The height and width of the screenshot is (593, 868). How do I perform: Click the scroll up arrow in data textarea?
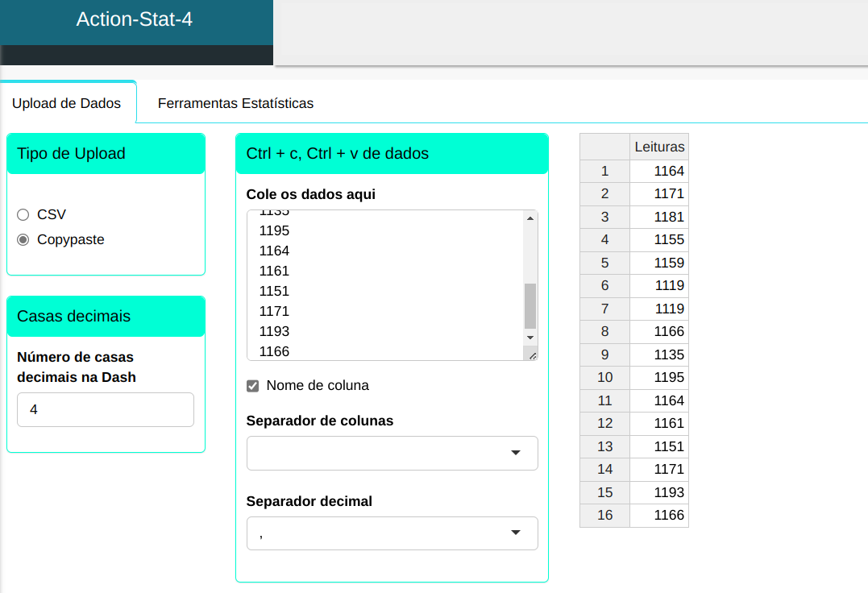click(530, 218)
